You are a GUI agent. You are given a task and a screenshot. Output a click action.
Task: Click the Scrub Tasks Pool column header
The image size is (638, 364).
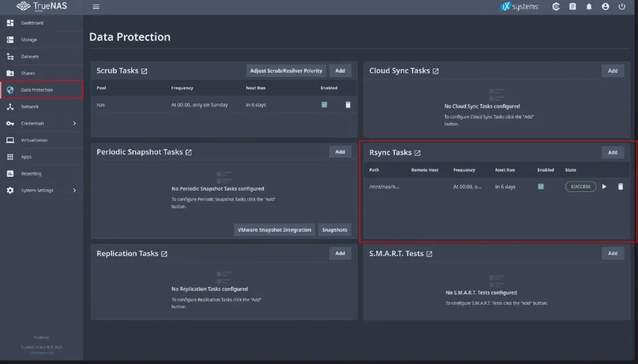pyautogui.click(x=101, y=88)
